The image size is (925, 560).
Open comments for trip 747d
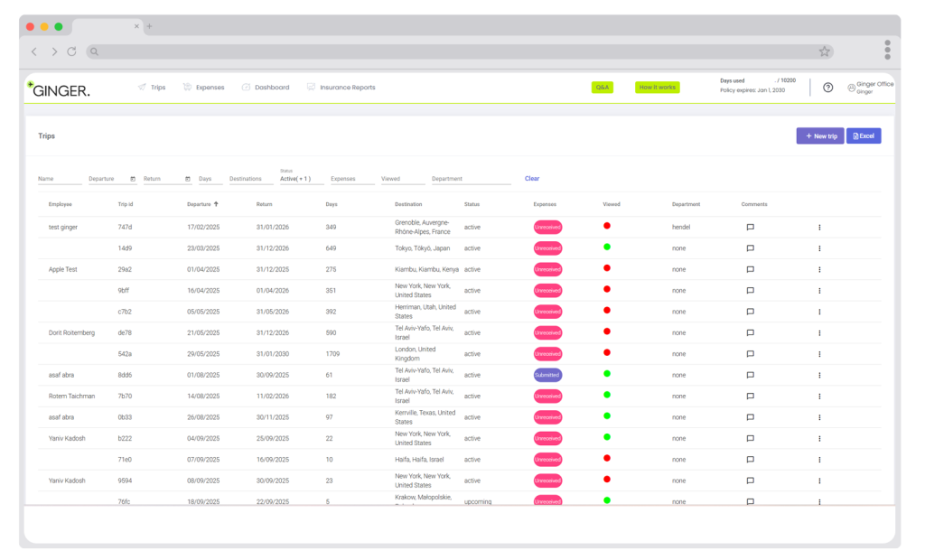(750, 228)
